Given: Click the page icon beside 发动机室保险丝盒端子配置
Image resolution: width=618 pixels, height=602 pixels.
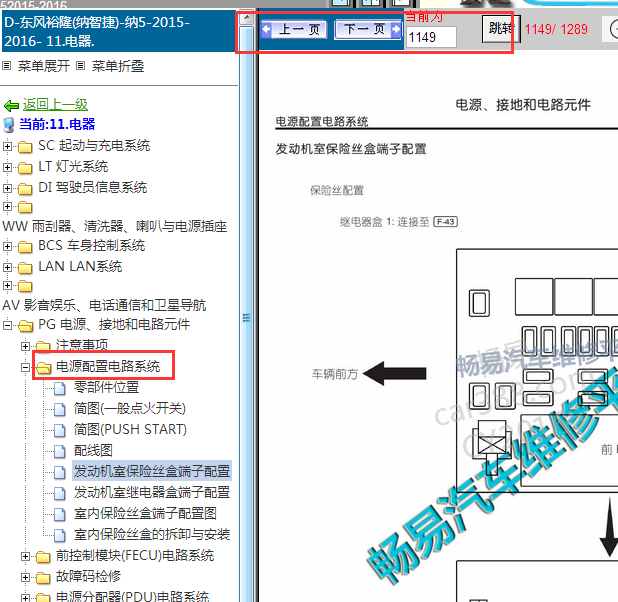Looking at the screenshot, I should click(60, 472).
